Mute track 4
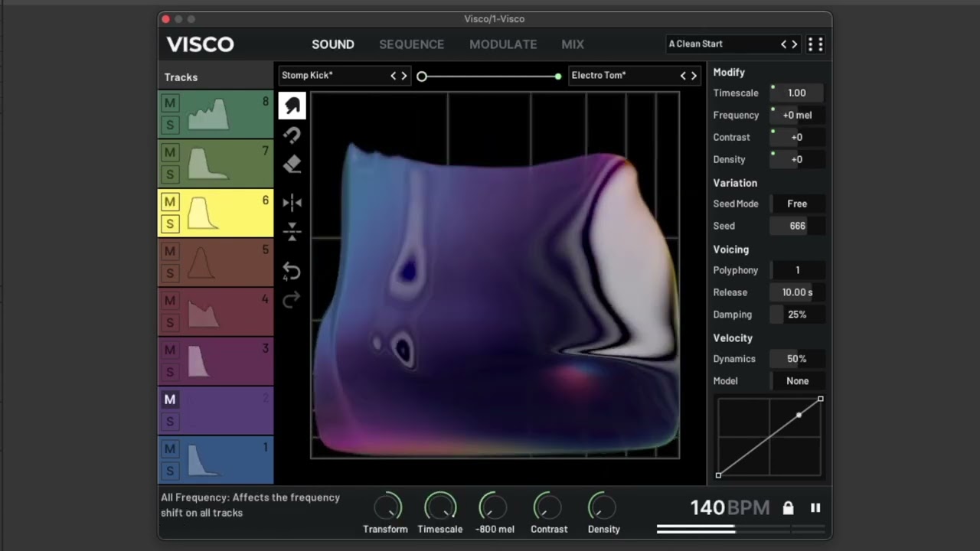 click(x=170, y=301)
